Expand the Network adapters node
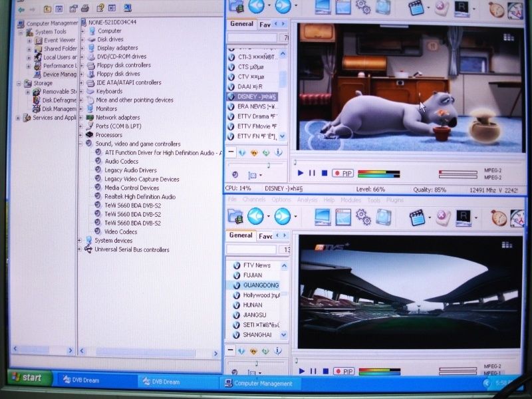 (x=81, y=118)
